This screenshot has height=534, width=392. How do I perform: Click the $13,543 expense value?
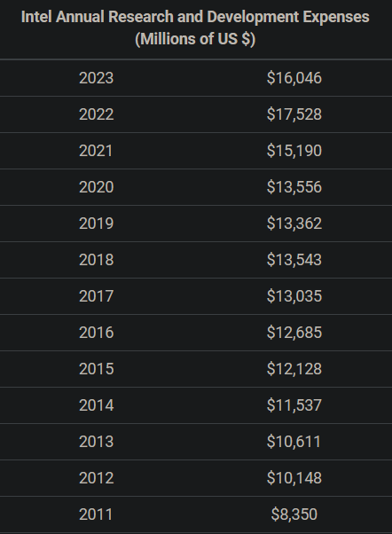[x=294, y=260]
